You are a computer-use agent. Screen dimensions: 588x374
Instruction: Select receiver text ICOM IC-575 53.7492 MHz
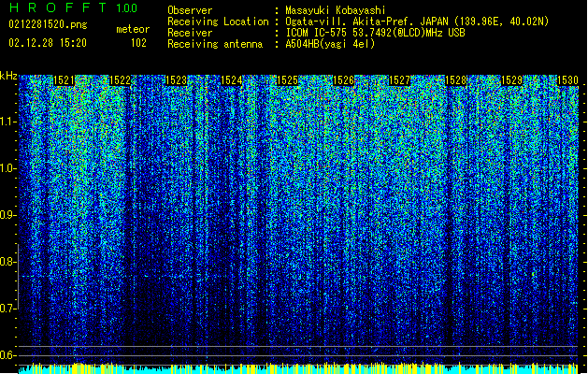pyautogui.click(x=375, y=33)
